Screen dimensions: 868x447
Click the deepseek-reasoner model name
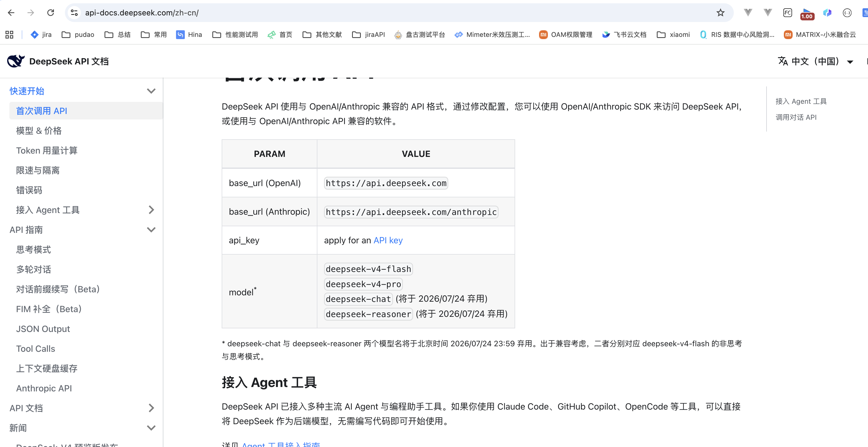368,314
